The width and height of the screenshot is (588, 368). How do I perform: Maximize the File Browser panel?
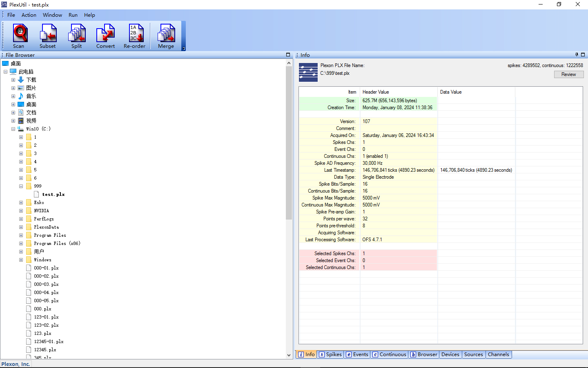288,55
